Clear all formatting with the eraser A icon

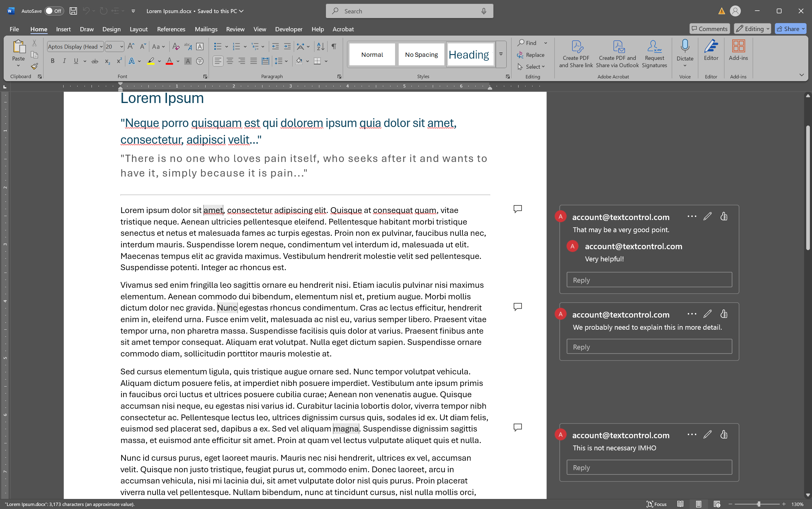point(176,46)
